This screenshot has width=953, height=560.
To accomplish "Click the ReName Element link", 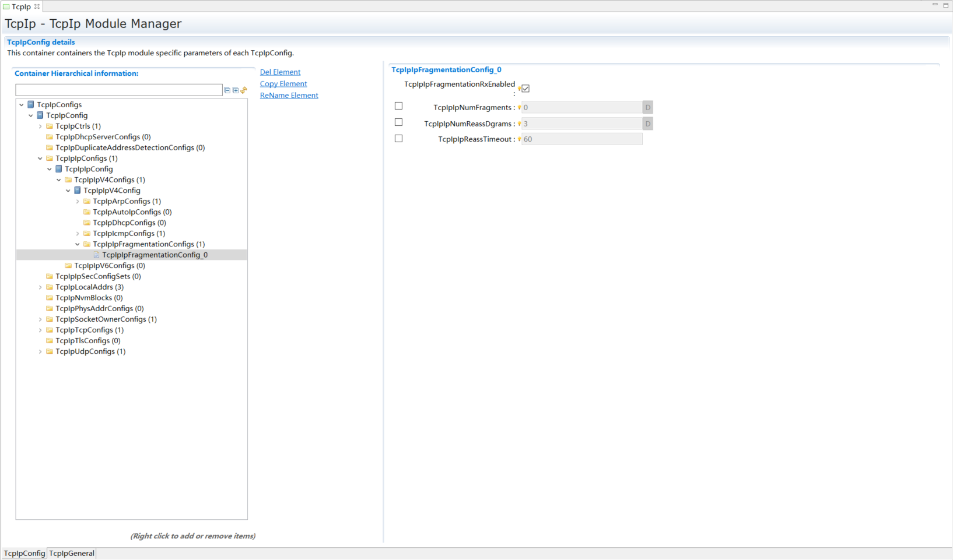I will (x=289, y=96).
